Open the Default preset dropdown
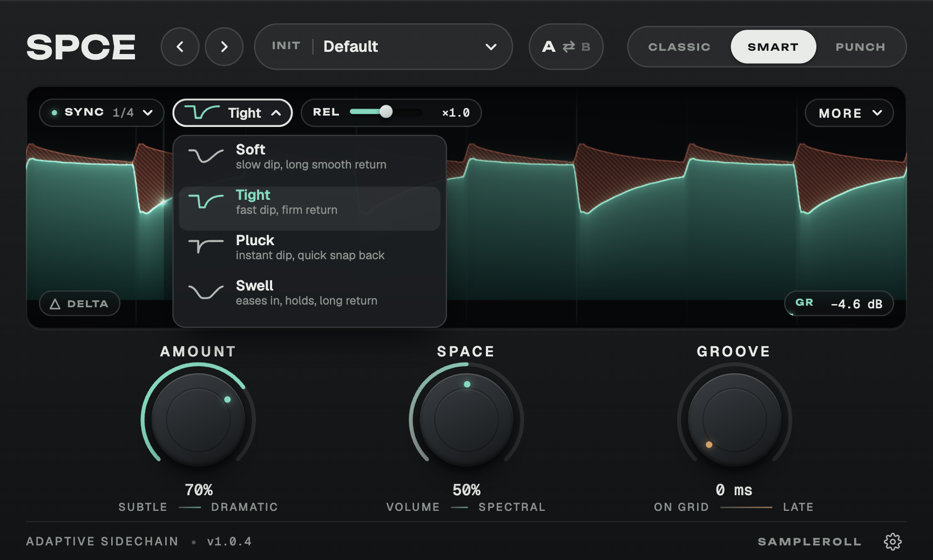Screen dimensions: 933x560 coord(383,46)
